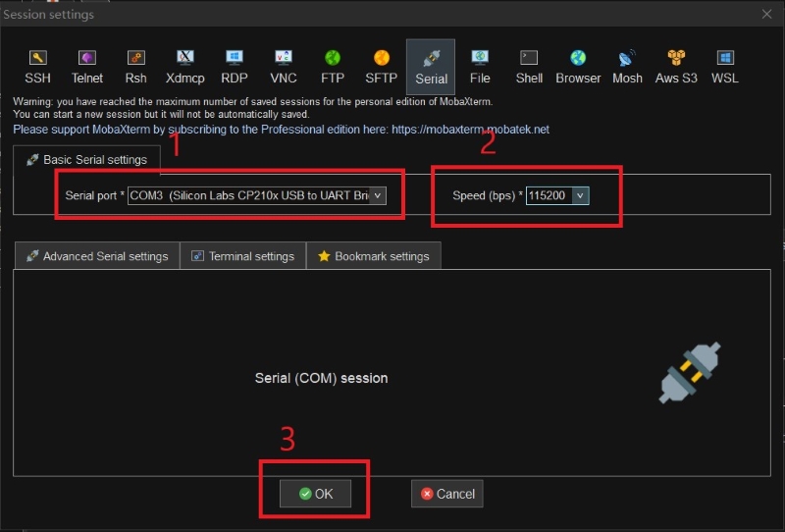
Task: Pick the Shell session type
Action: tap(529, 67)
